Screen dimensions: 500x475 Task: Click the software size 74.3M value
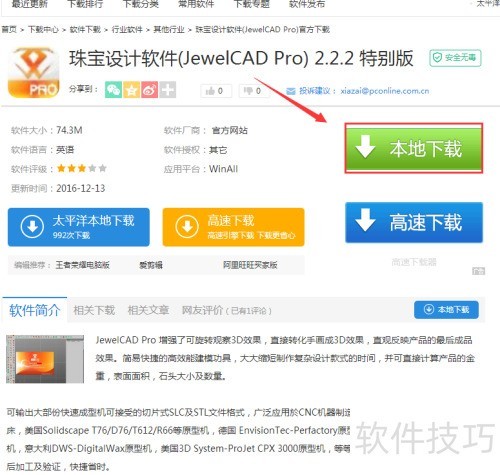(69, 130)
